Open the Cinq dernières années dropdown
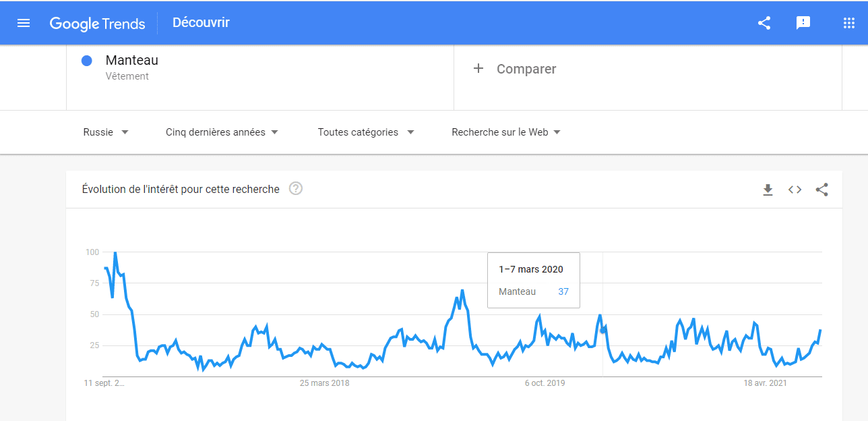Screen dimensions: 868x421 click(222, 132)
